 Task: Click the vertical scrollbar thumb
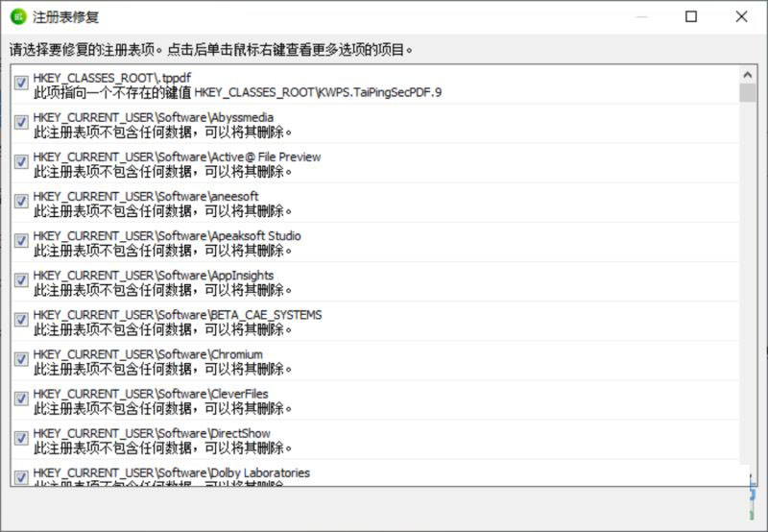(x=748, y=92)
